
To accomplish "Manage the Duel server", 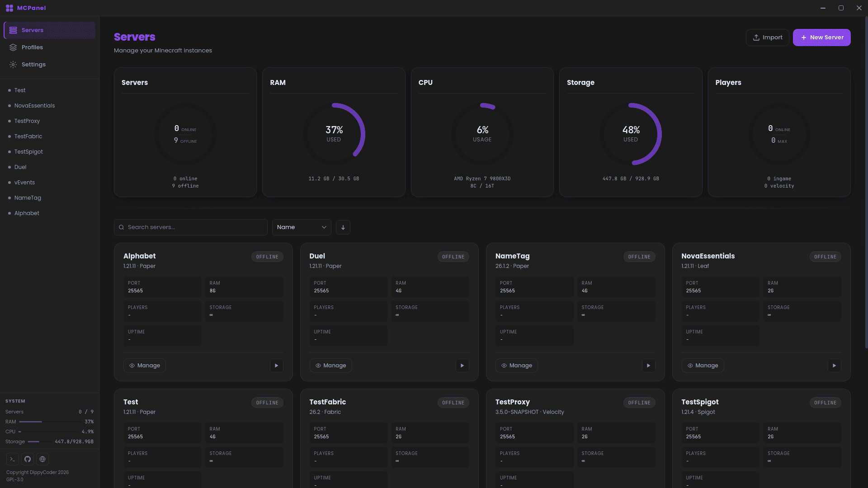I will tap(330, 366).
